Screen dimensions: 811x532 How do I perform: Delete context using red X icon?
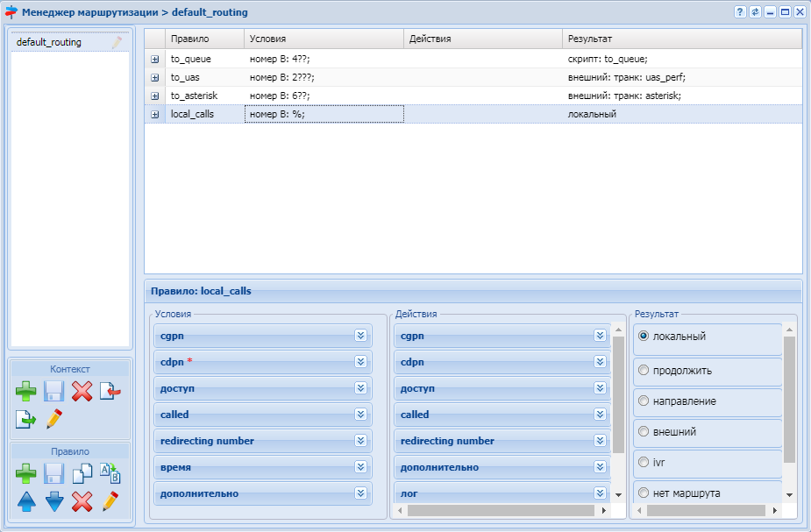[x=82, y=391]
